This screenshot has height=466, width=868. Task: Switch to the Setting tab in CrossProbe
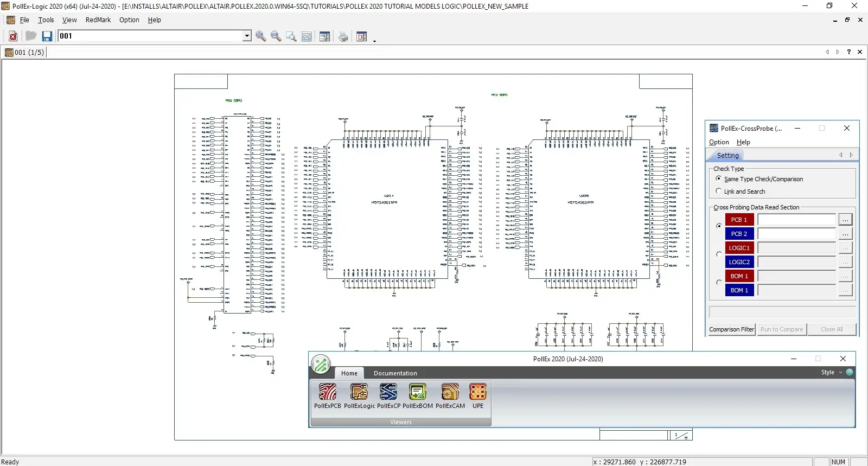727,155
